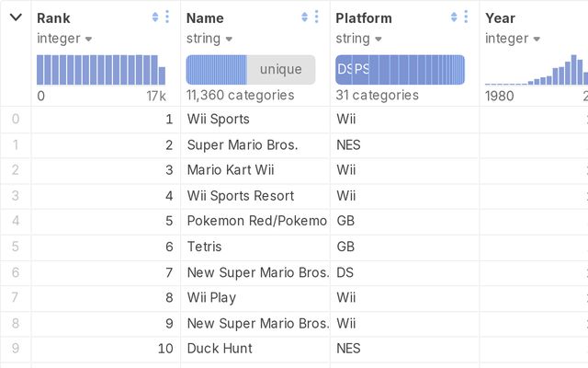Sort the Rank column
The width and height of the screenshot is (588, 368).
[154, 17]
